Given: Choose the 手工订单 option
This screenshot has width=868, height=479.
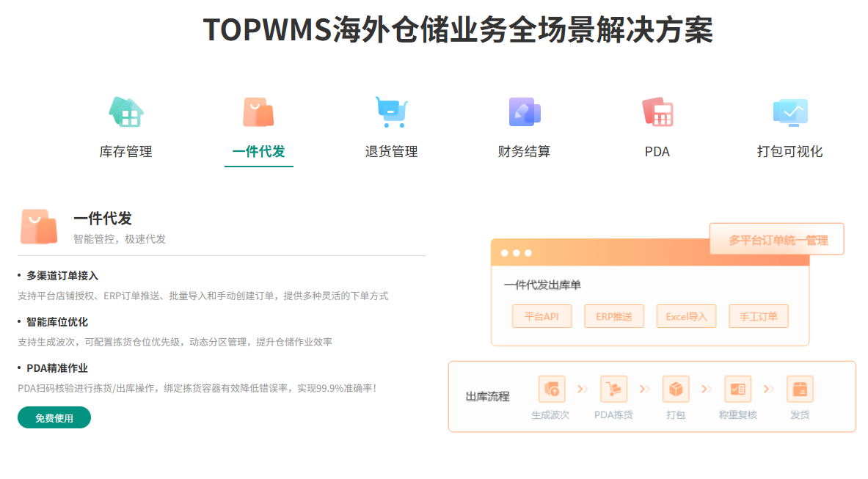Looking at the screenshot, I should click(x=758, y=317).
